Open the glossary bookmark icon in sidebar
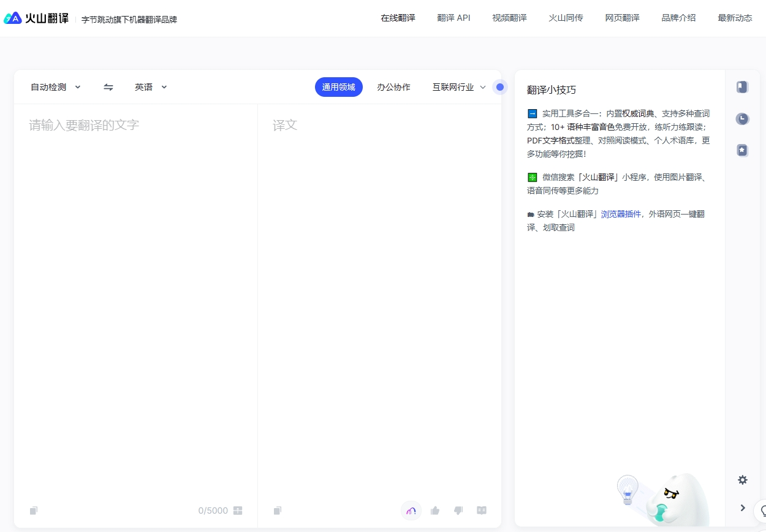The image size is (766, 532). (742, 87)
